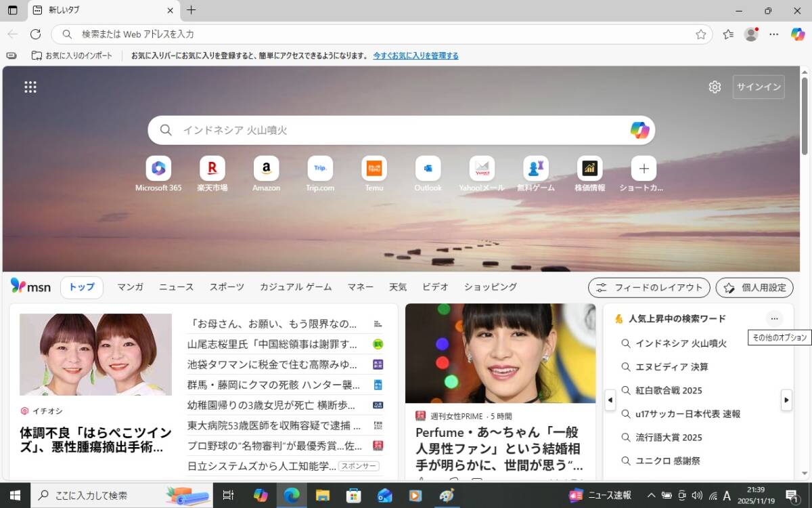Click the サインイン button
Image resolution: width=812 pixels, height=508 pixels.
[759, 87]
